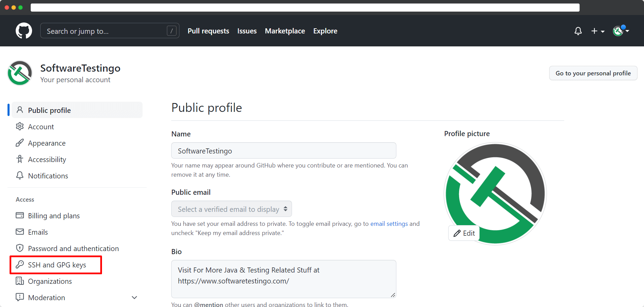The width and height of the screenshot is (644, 307).
Task: Click the person icon beside Public profile
Action: pos(20,110)
